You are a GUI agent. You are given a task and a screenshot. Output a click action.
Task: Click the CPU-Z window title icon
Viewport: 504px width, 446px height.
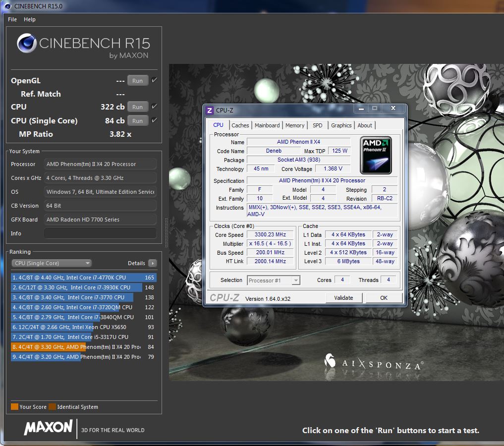[210, 111]
